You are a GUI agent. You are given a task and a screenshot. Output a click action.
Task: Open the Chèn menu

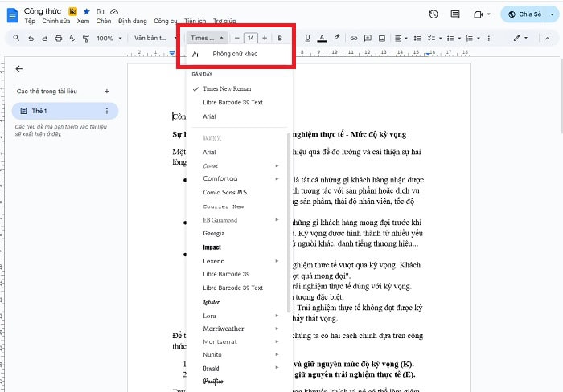103,22
